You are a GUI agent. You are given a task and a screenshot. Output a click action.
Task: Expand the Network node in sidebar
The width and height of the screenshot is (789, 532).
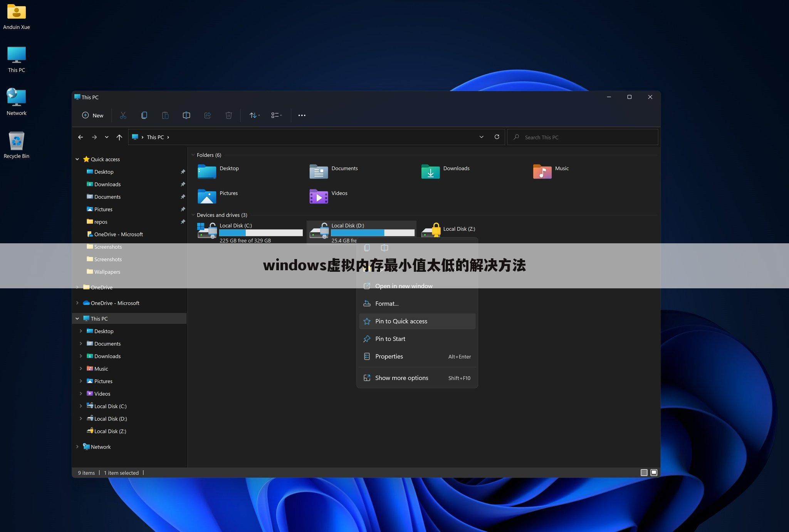[77, 447]
